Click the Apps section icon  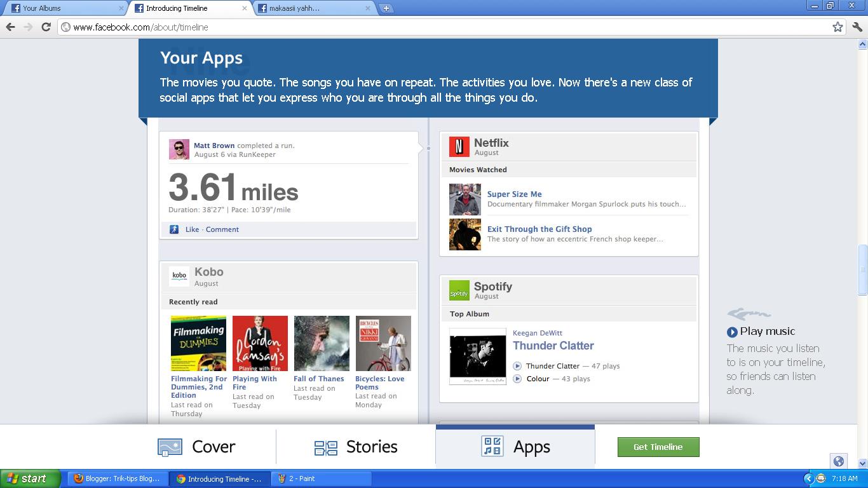492,447
